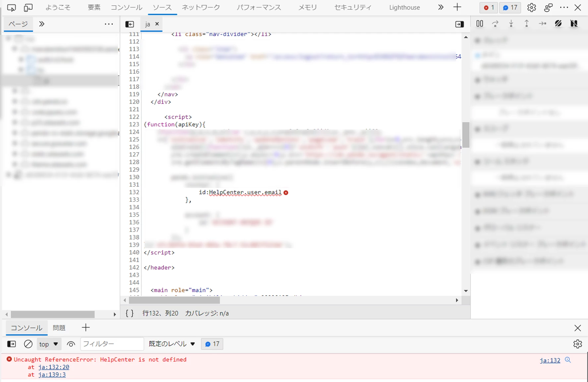Click the editor horizontal scrollbar thumb
The image size is (588, 382).
click(174, 300)
